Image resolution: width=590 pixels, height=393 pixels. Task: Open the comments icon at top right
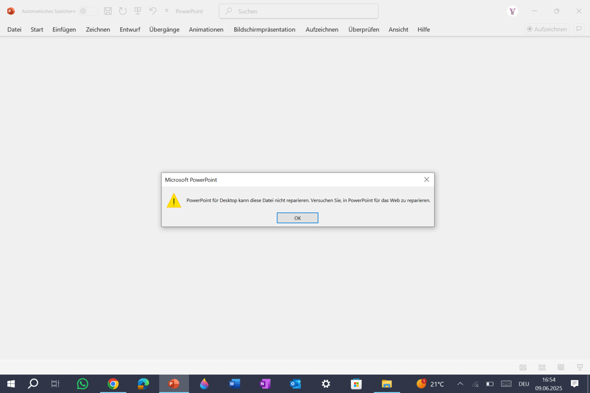(579, 29)
